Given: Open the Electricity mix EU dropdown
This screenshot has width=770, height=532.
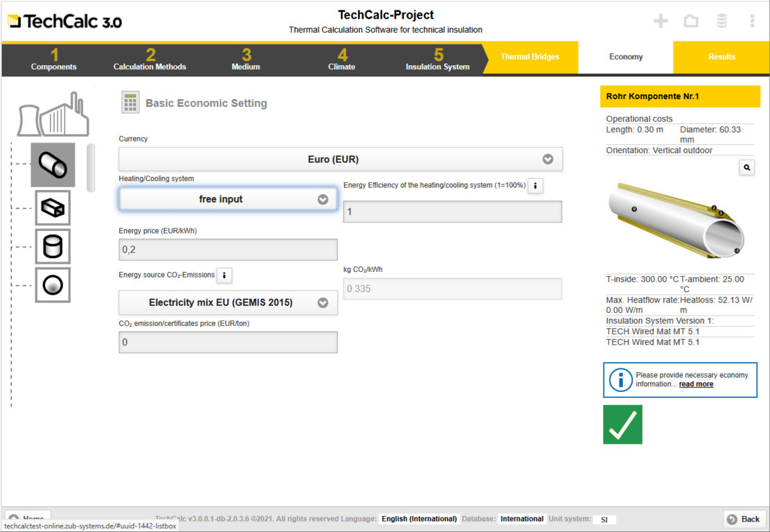Looking at the screenshot, I should pyautogui.click(x=228, y=302).
